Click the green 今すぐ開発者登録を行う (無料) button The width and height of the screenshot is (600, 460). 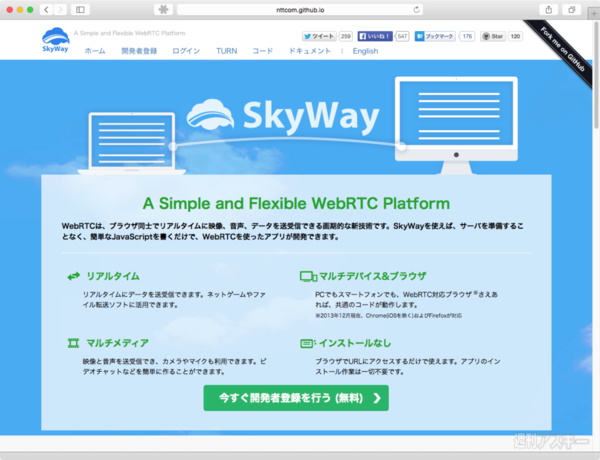coord(296,398)
